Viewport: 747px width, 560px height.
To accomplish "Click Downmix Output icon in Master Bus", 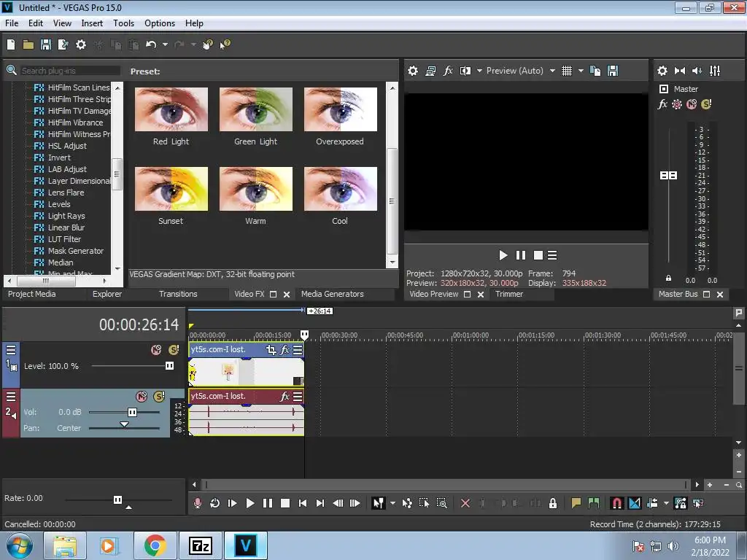I will (x=680, y=71).
